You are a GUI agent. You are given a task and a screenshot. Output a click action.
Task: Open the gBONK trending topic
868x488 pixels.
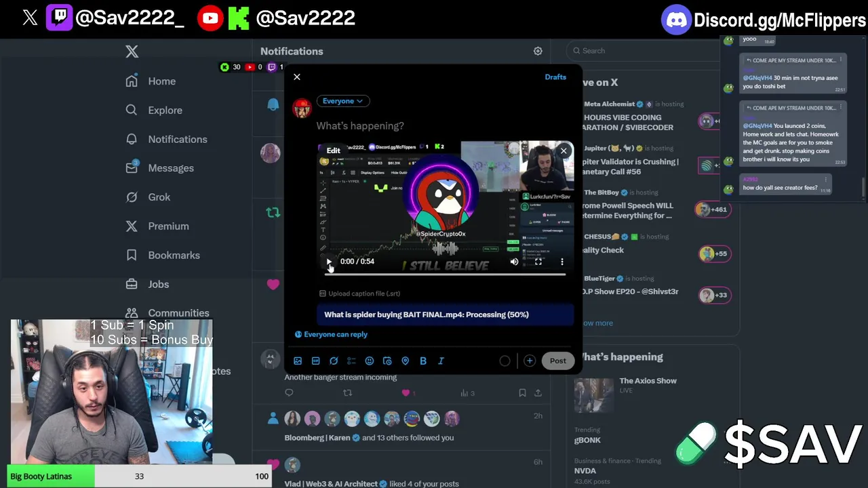coord(587,441)
